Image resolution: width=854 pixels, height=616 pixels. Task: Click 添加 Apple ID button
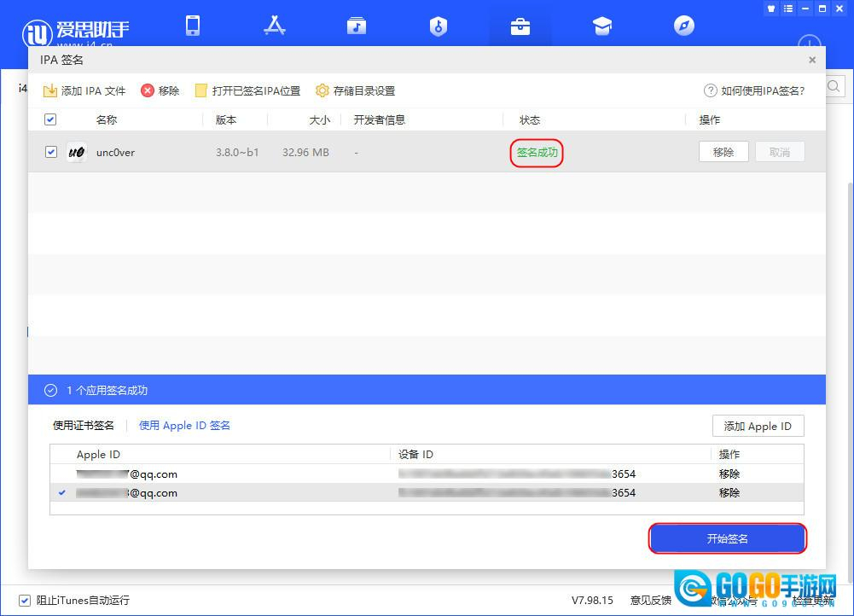click(x=758, y=426)
